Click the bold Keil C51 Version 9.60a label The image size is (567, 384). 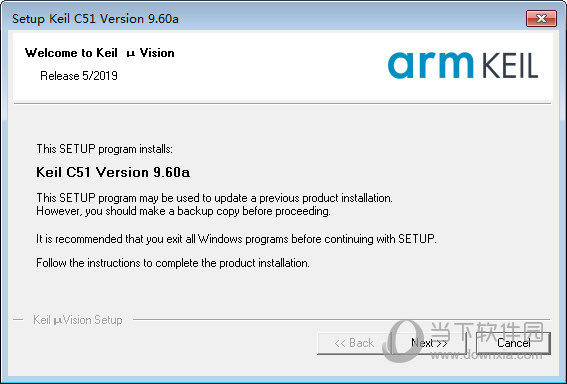113,172
